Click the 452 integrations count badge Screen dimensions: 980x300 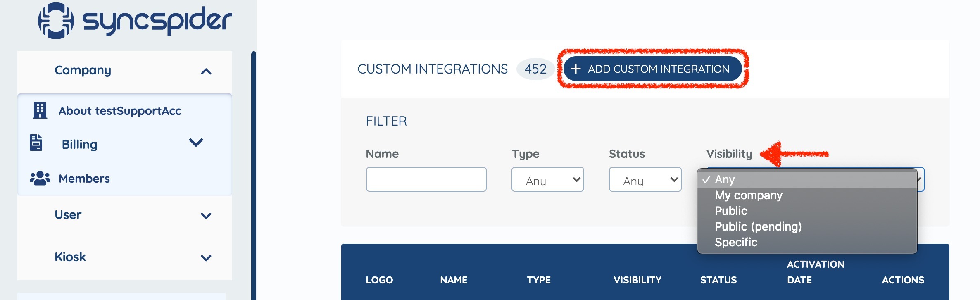[x=535, y=69]
